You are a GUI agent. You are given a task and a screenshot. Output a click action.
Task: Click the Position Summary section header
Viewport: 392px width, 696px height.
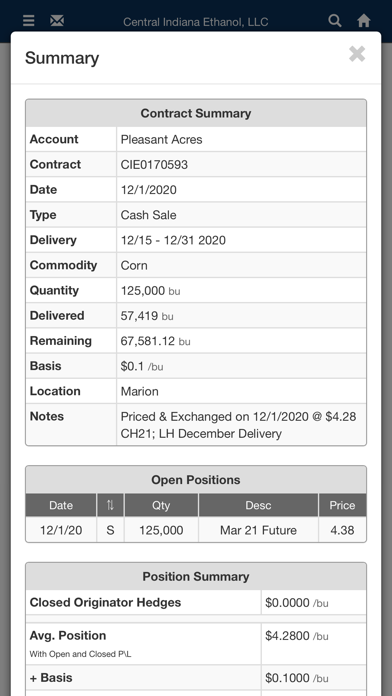point(196,577)
